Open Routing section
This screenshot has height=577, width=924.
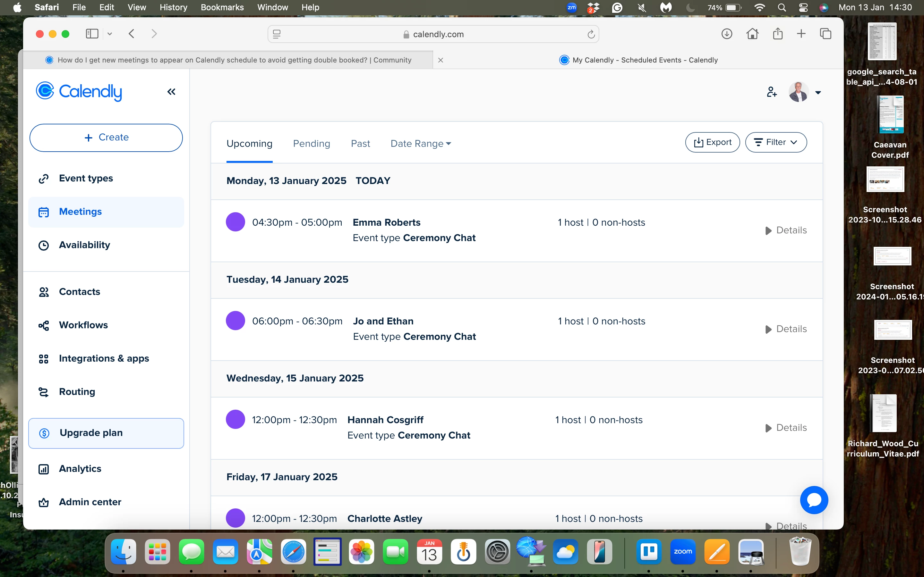[77, 391]
